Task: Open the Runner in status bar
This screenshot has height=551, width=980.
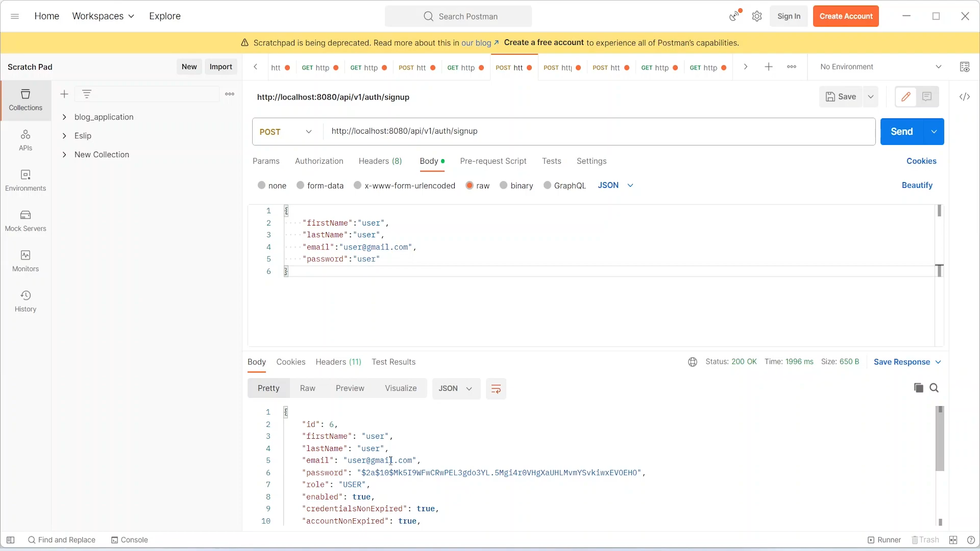Action: (885, 540)
